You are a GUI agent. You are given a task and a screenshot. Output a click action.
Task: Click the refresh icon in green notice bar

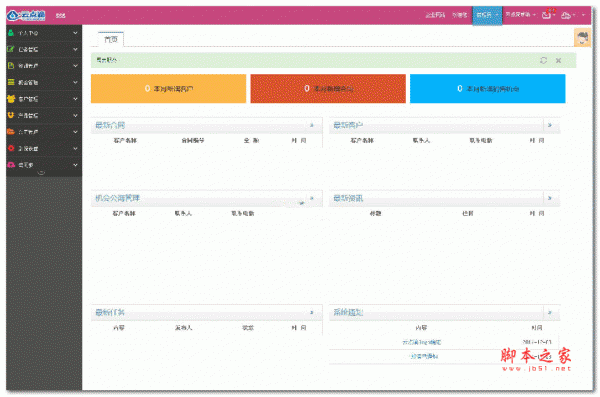[x=543, y=60]
